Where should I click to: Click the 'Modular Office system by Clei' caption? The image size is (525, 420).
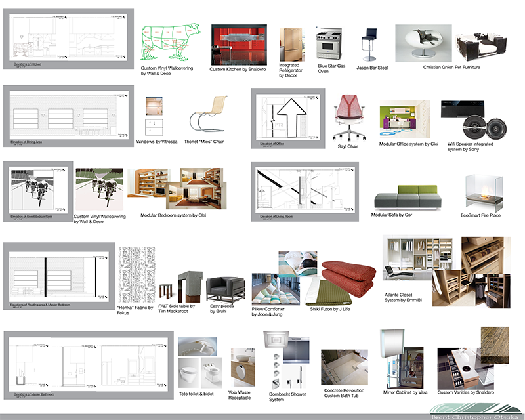tap(408, 144)
